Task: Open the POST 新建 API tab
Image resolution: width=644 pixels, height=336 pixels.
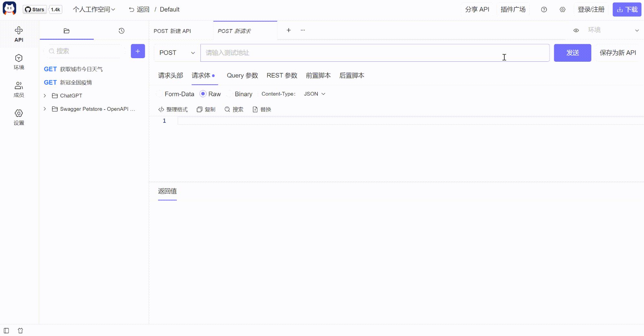Action: click(x=172, y=31)
